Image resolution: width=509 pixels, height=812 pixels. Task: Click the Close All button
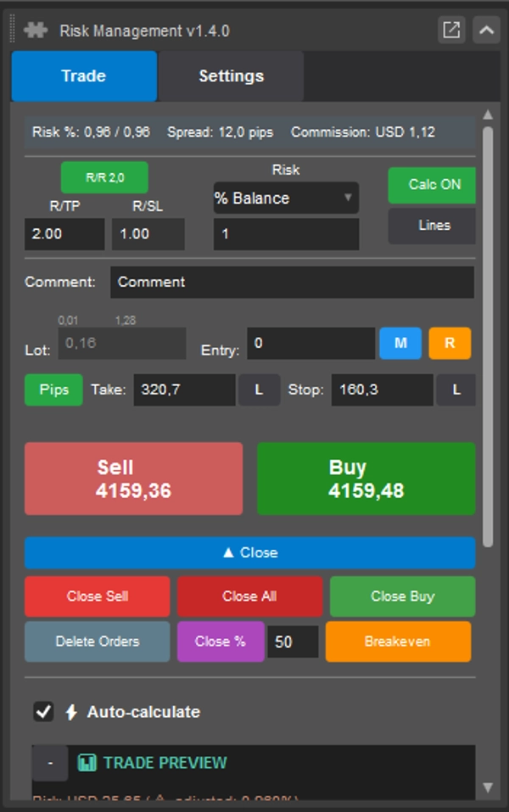coord(249,596)
